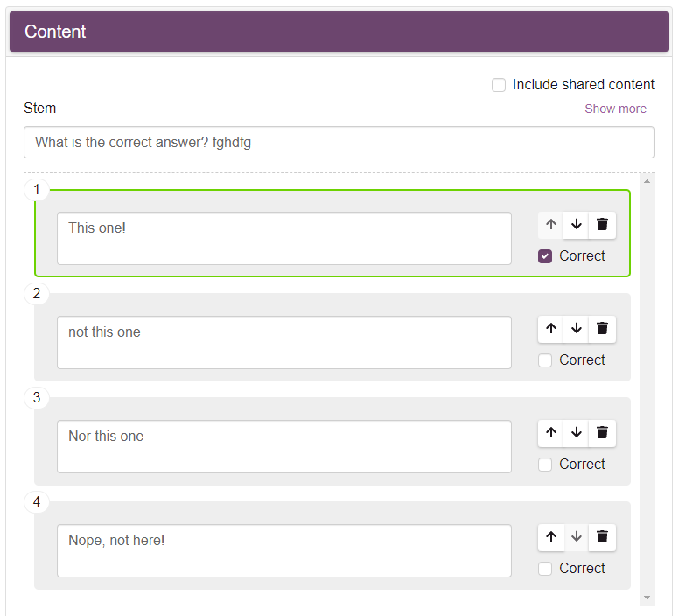Edit the 'not this one' answer text box
The height and width of the screenshot is (616, 679).
click(x=284, y=343)
